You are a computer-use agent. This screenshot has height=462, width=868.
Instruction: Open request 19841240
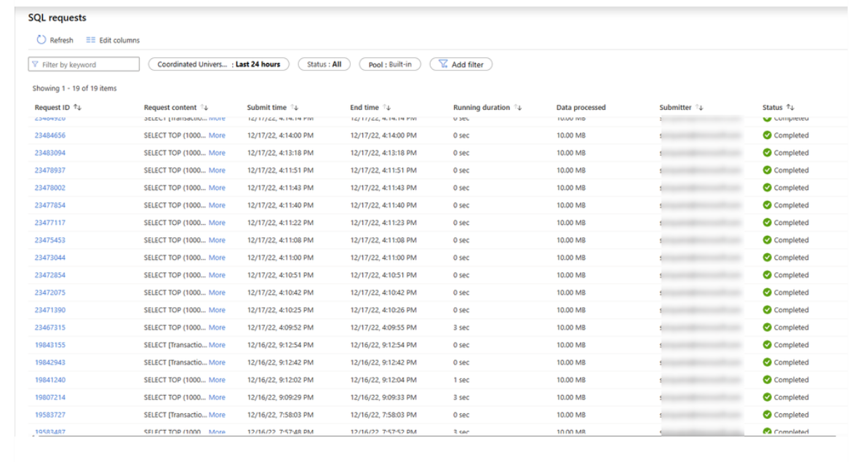click(49, 380)
